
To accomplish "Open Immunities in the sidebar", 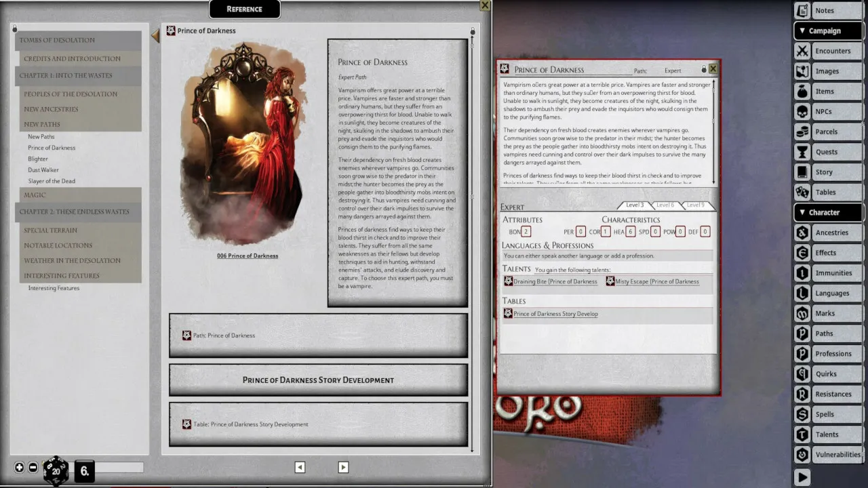I will (x=828, y=273).
